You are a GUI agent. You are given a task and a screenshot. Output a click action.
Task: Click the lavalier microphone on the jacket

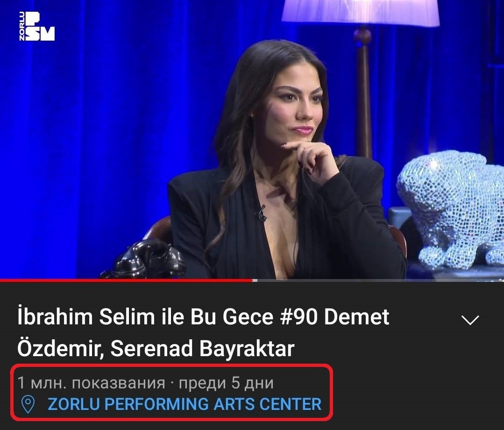(262, 213)
